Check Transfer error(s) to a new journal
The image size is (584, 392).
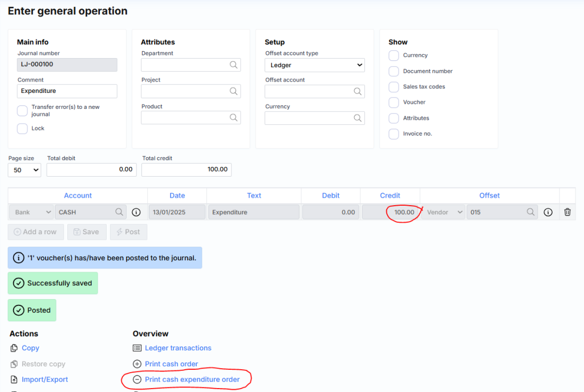click(x=22, y=111)
